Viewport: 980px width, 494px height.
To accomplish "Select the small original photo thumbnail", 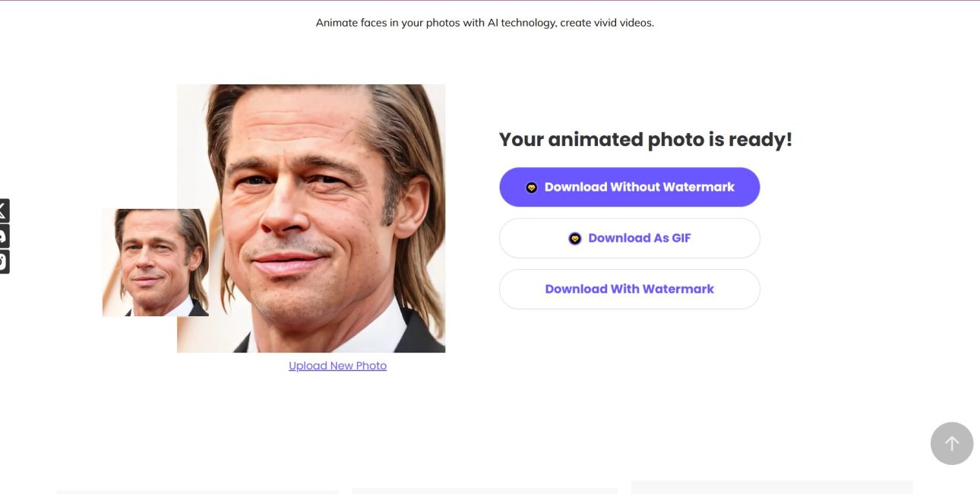I will (155, 262).
